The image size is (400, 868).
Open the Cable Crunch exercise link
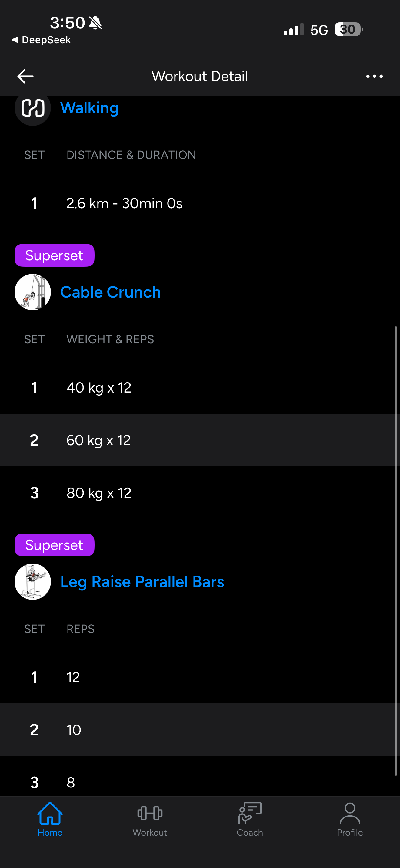tap(110, 292)
